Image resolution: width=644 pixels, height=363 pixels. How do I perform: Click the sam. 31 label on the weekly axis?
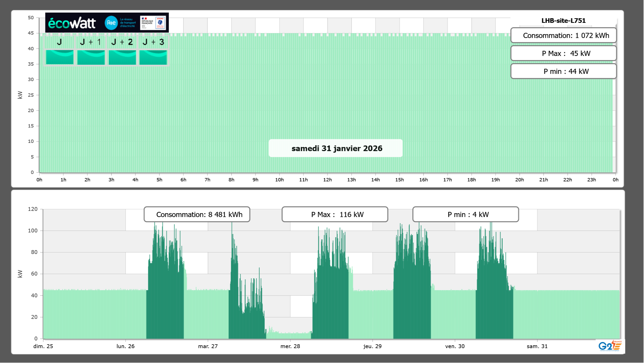[537, 346]
